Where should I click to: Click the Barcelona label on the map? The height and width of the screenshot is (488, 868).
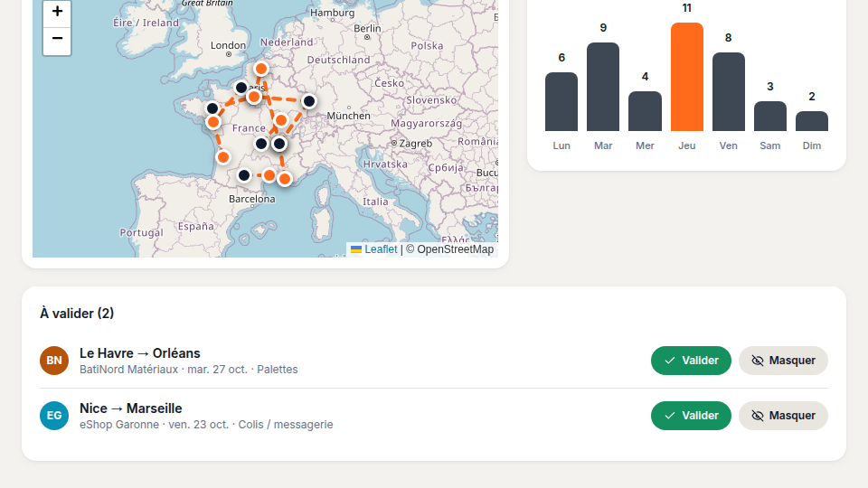pyautogui.click(x=252, y=199)
